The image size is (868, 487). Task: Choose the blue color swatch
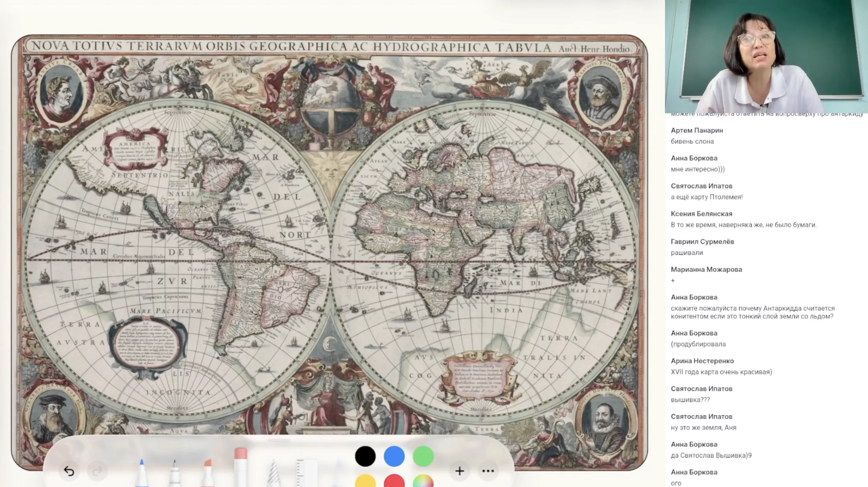pos(394,456)
